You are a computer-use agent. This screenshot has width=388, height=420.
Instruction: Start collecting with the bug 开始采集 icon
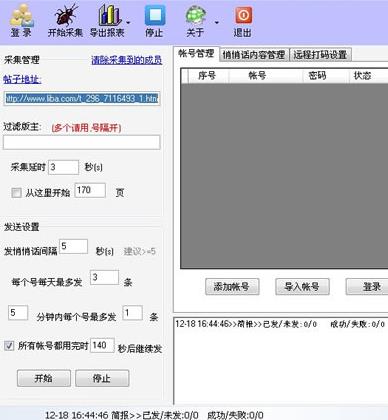coord(66,15)
